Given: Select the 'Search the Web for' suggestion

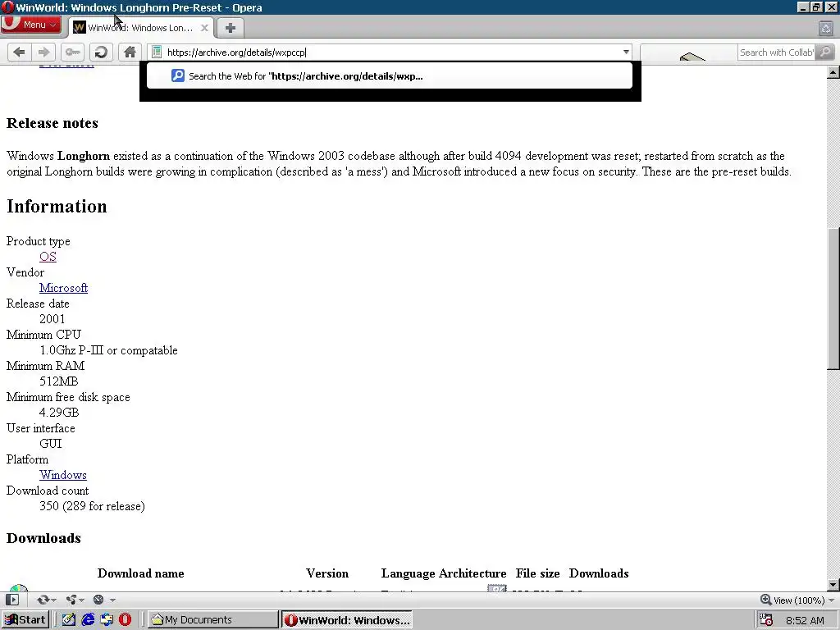Looking at the screenshot, I should coord(390,76).
